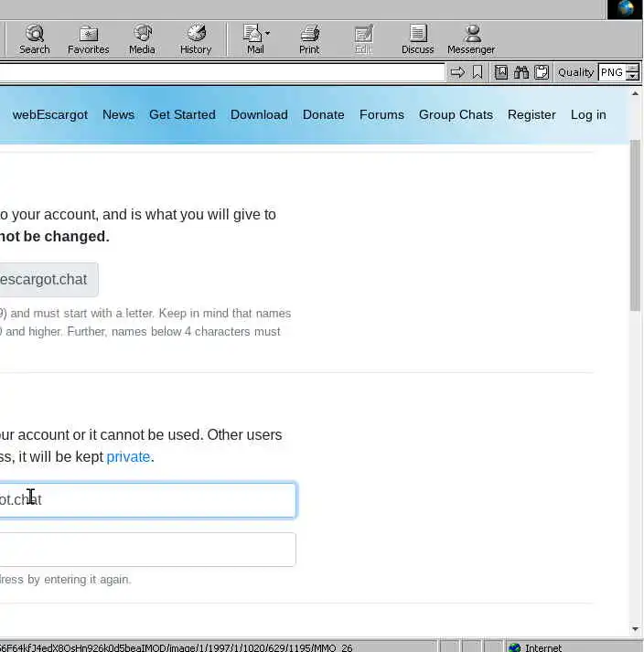Step Quality selector up

coord(633,69)
